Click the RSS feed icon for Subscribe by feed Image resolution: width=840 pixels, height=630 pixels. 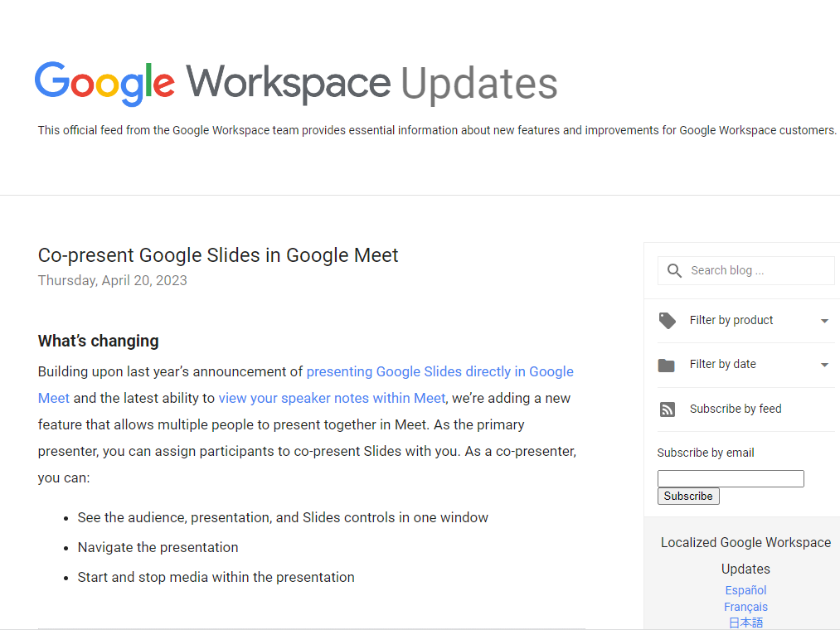[668, 409]
